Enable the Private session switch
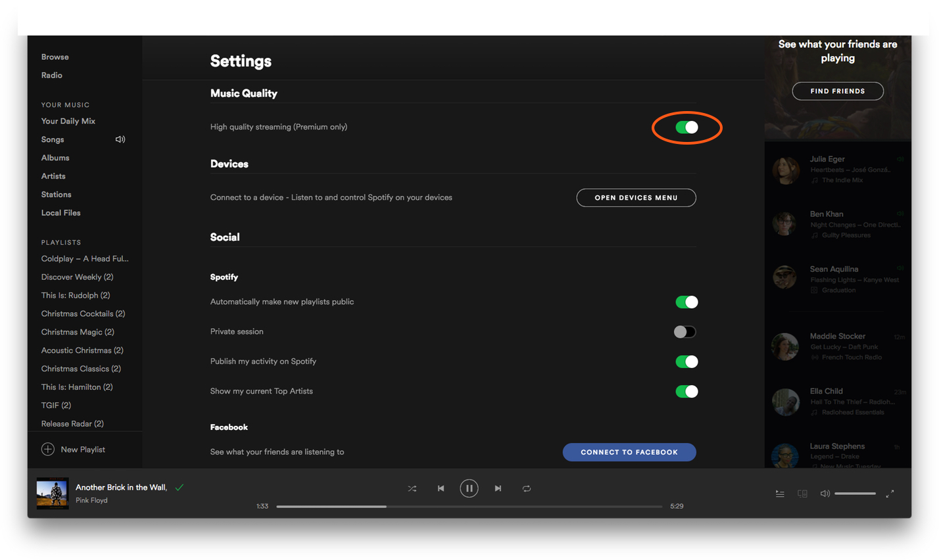The image size is (939, 560). (685, 332)
